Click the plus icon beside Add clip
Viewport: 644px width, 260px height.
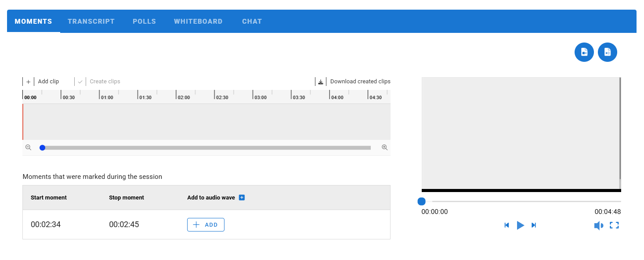(x=29, y=82)
